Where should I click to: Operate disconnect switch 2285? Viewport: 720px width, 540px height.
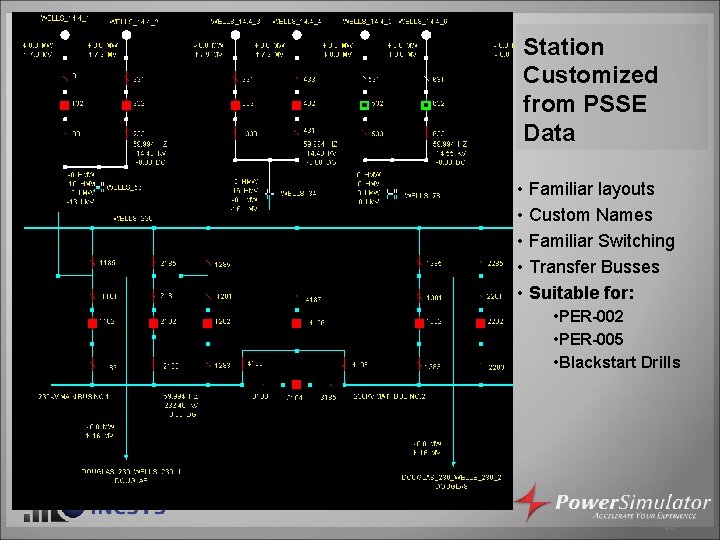click(481, 263)
